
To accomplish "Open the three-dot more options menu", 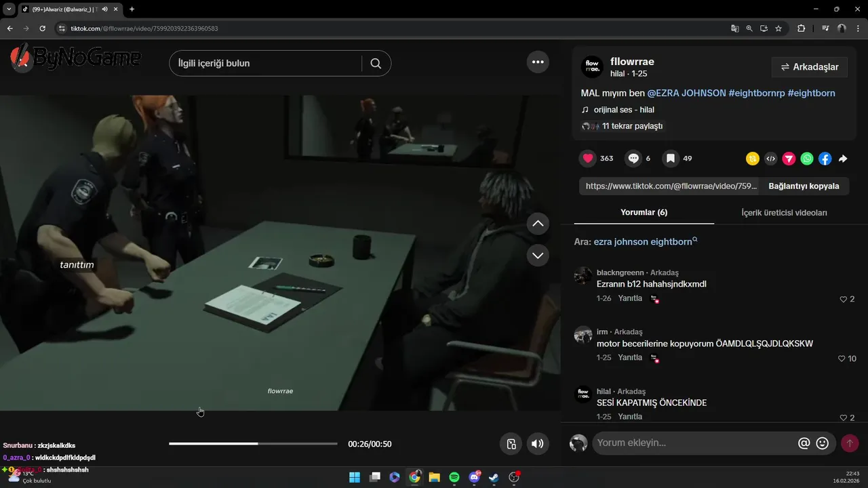I will pyautogui.click(x=538, y=62).
